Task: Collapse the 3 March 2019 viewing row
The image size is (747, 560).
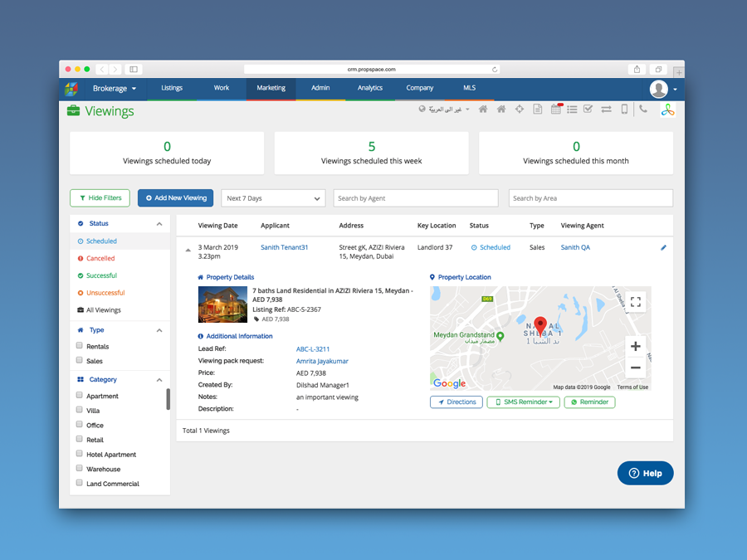Action: tap(188, 250)
